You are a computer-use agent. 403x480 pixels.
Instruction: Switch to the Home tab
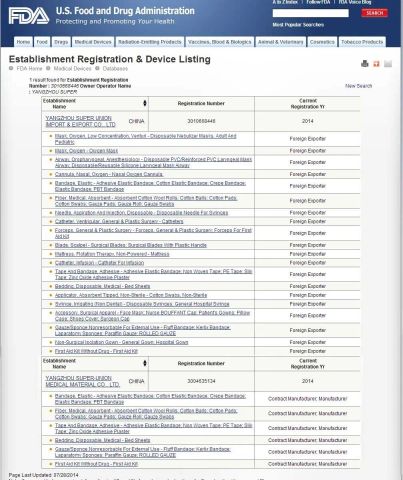(23, 42)
